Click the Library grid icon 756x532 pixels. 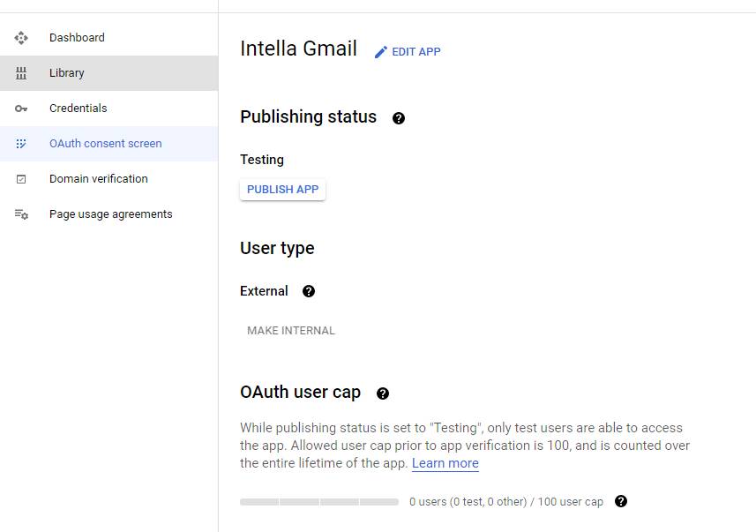tap(21, 73)
